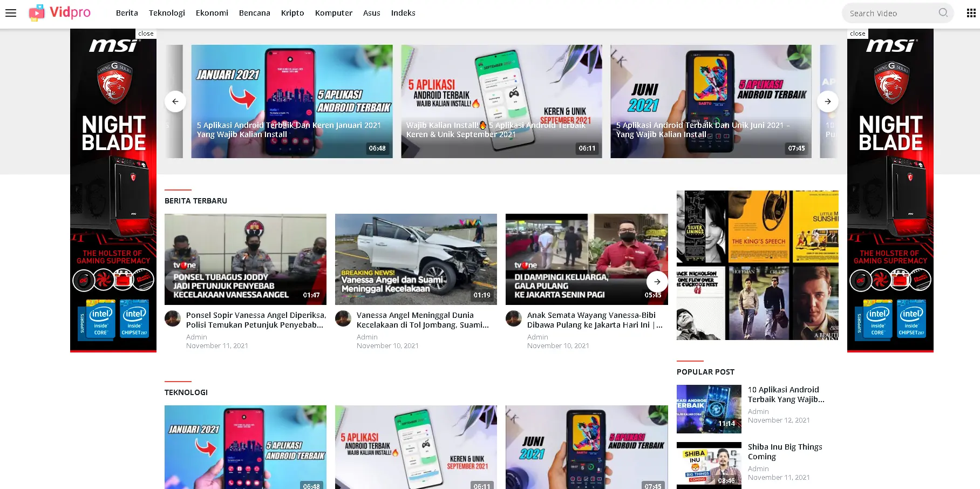
Task: Click the Berita Terbaru section heading
Action: coord(196,201)
